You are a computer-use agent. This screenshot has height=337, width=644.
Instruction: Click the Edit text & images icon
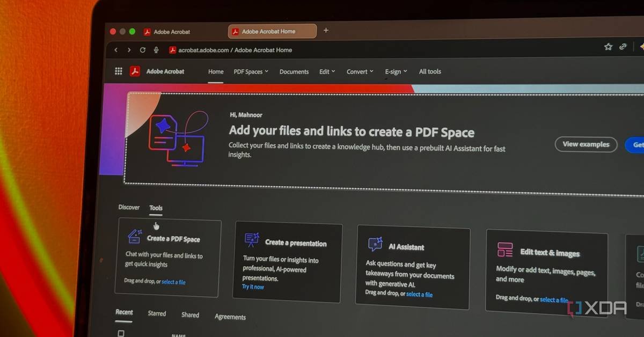pos(505,250)
